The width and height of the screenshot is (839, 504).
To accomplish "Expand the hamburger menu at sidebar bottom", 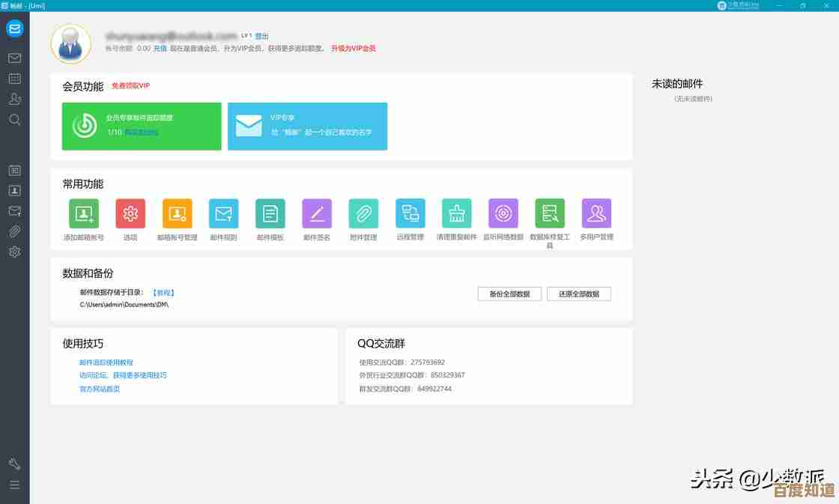I will click(14, 485).
